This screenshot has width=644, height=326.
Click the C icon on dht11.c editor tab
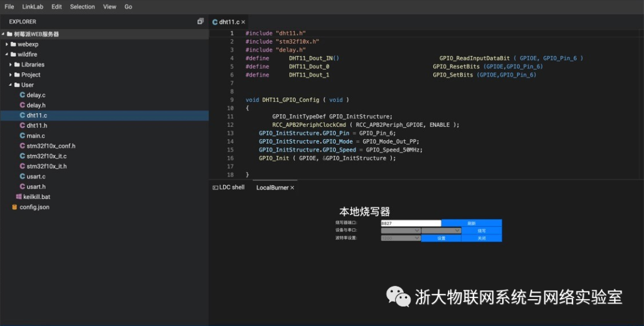pyautogui.click(x=215, y=22)
